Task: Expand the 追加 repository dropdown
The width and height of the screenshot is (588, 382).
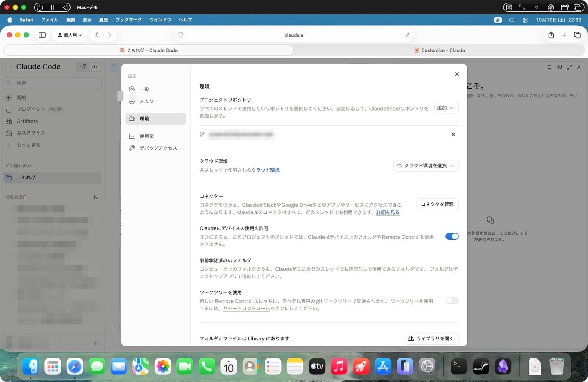Action: tap(446, 108)
